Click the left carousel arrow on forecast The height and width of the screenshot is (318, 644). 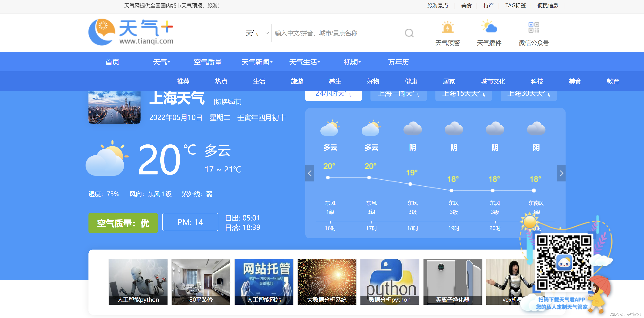coord(310,173)
